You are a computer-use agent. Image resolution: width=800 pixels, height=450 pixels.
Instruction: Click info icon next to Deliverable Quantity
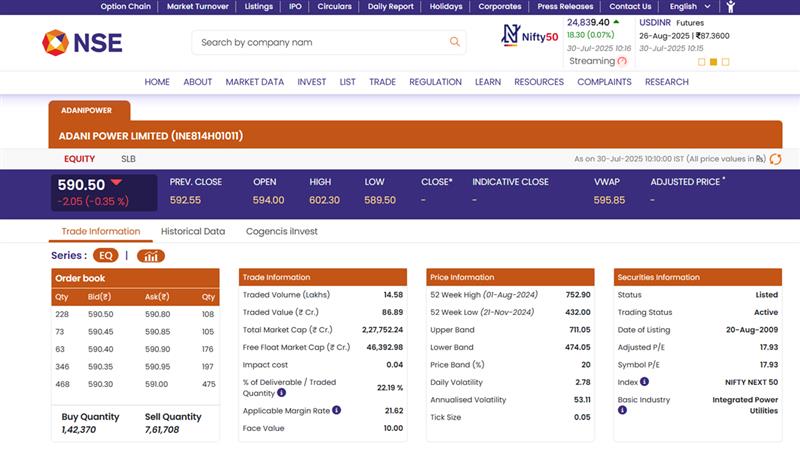coord(282,393)
